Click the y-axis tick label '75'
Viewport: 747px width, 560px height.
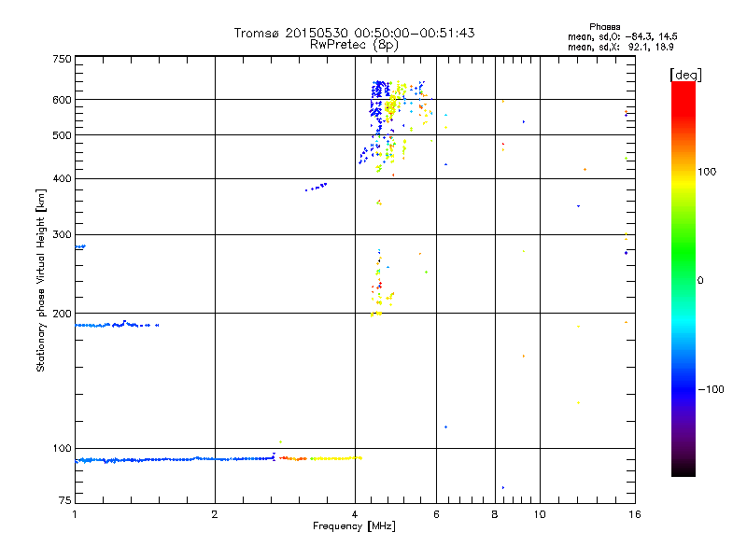pos(65,500)
